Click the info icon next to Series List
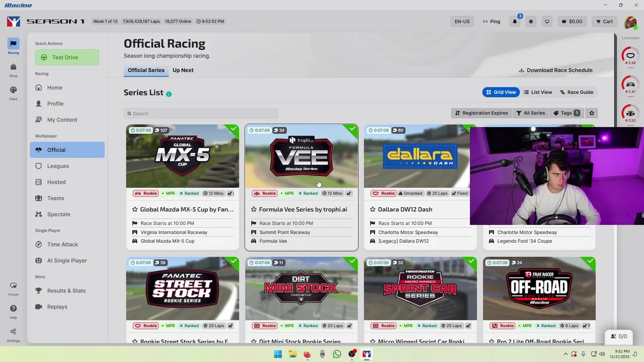Image resolution: width=644 pixels, height=362 pixels. (x=169, y=94)
